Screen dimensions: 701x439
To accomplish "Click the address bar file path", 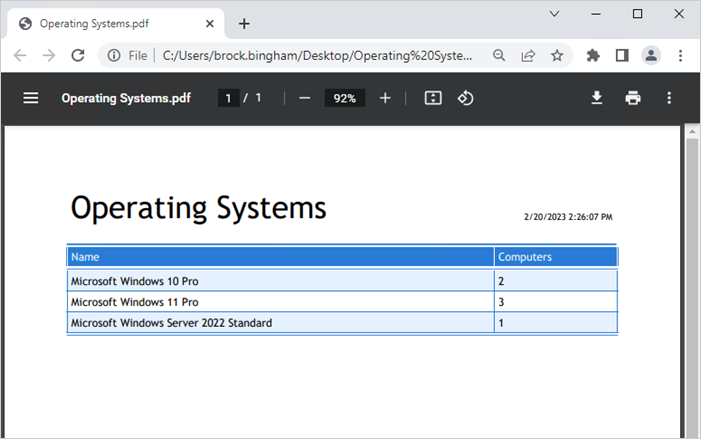I will [x=317, y=55].
